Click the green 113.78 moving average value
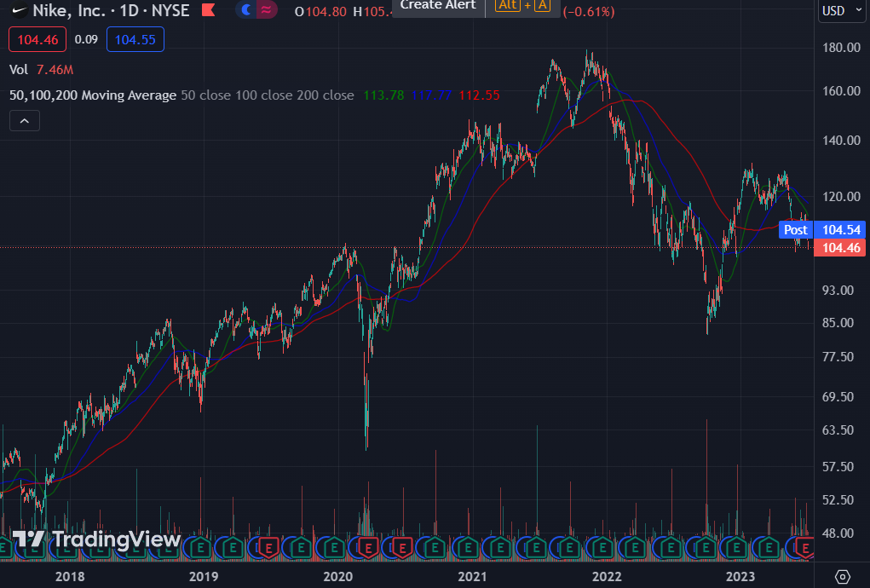Screen dimensions: 870x588 (383, 95)
